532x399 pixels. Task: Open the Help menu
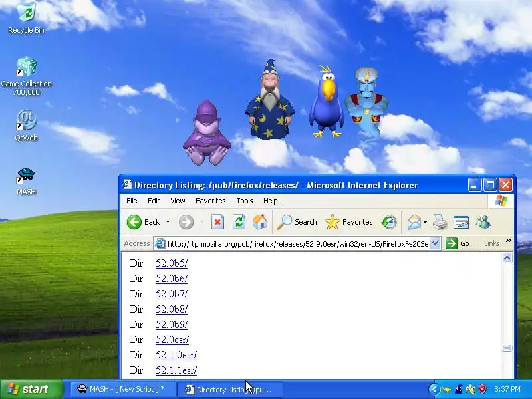[x=271, y=201]
